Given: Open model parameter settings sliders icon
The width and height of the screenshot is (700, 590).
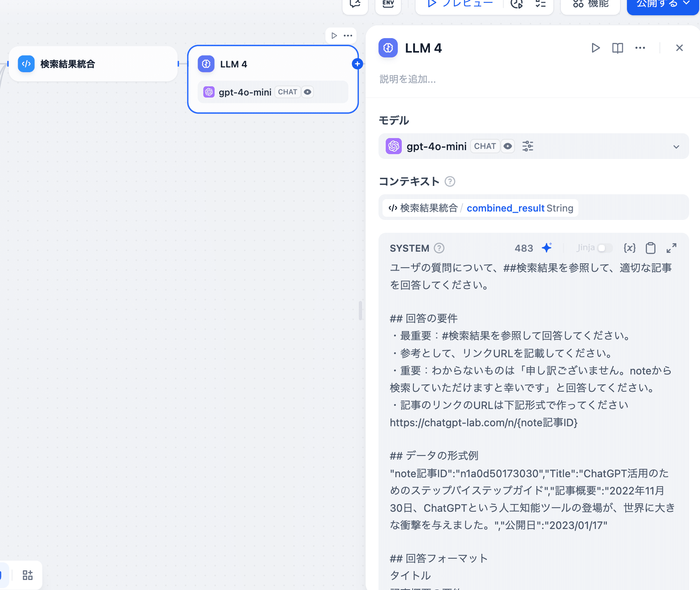Looking at the screenshot, I should (527, 146).
